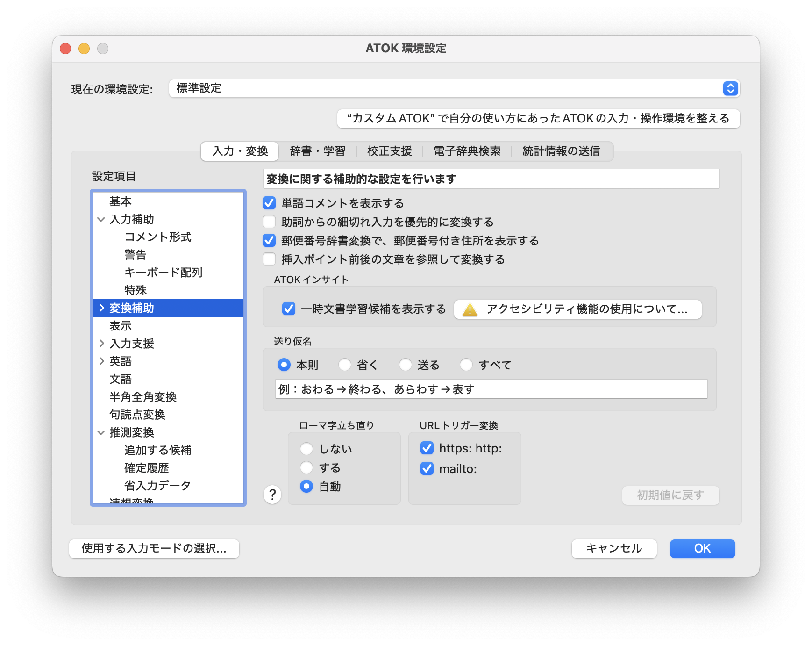
Task: Click the yellow warning triangle icon
Action: (x=470, y=309)
